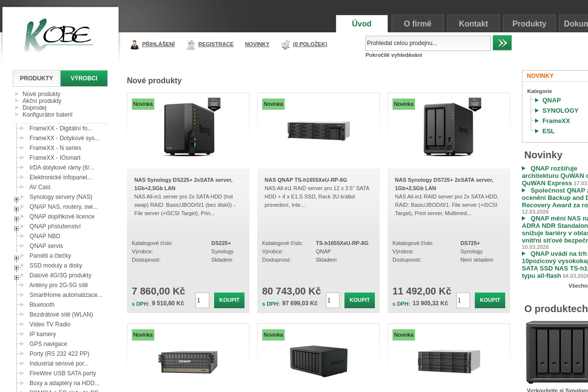Switch to the VÝROBCI tab
This screenshot has width=588, height=392.
point(84,78)
